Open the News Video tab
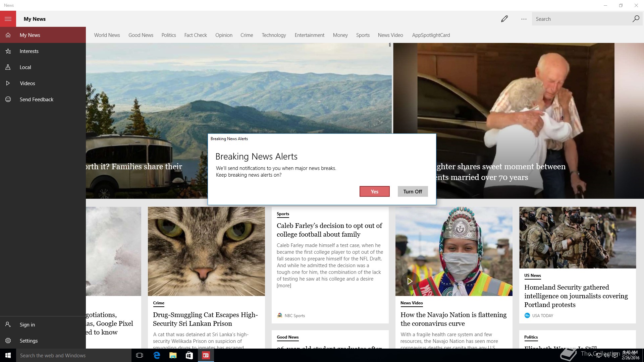 pyautogui.click(x=390, y=35)
